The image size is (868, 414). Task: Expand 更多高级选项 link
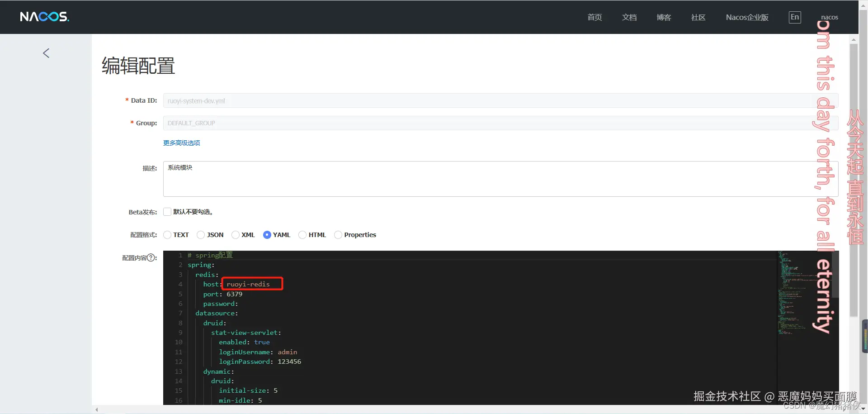(x=181, y=143)
